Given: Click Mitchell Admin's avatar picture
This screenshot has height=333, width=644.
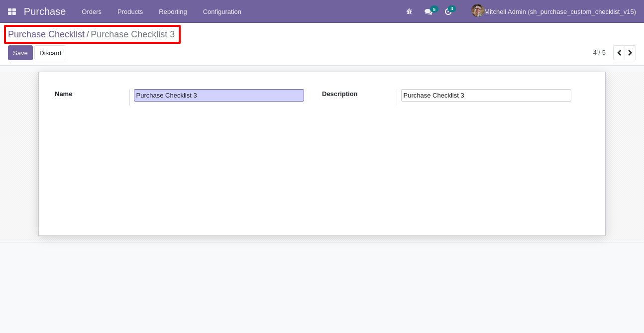Looking at the screenshot, I should point(478,11).
